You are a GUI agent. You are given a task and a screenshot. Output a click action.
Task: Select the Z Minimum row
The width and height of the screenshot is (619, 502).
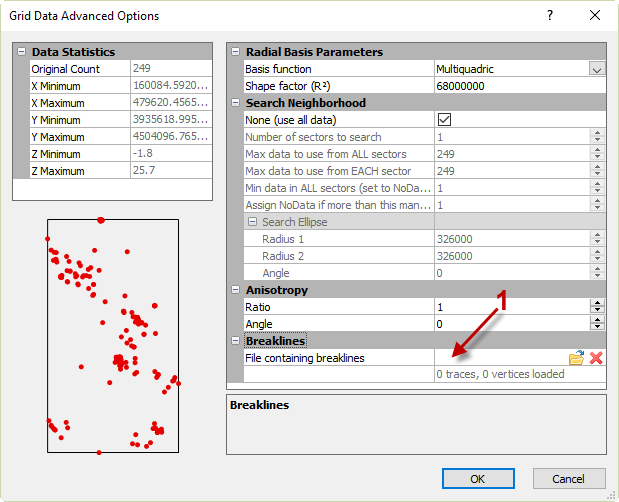pos(121,154)
